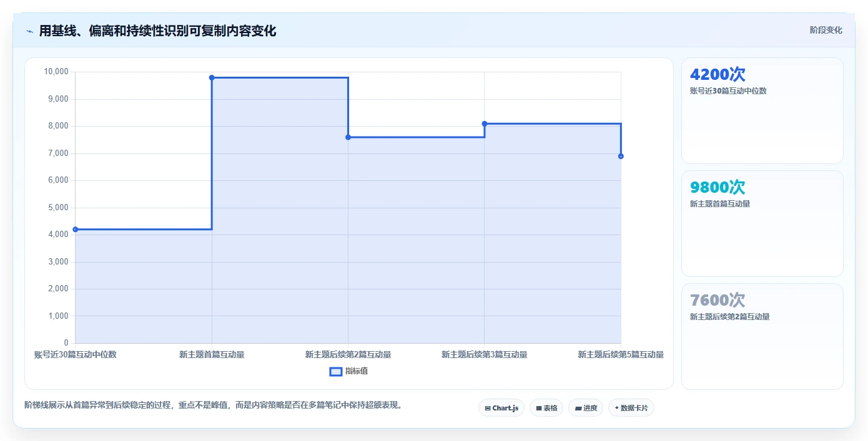The height and width of the screenshot is (441, 868).
Task: Click x-axis label 新主题后续第2篇互动量
Action: [348, 354]
